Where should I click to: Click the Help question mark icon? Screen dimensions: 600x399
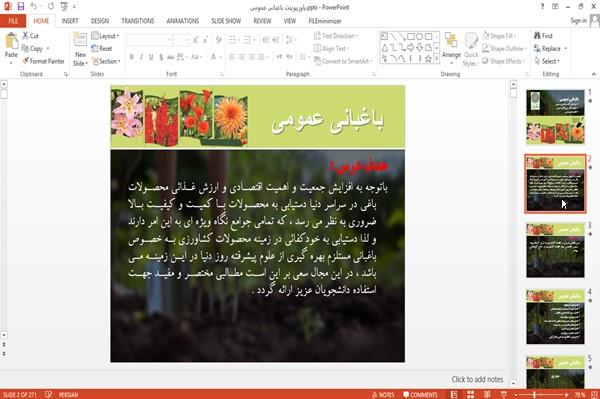pos(542,7)
